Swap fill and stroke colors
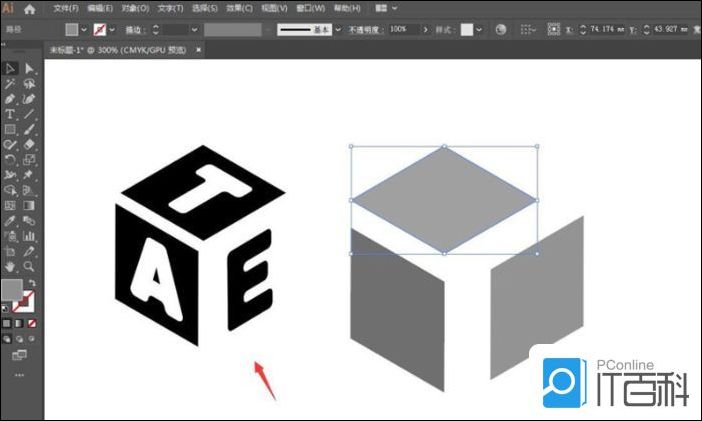 [32, 283]
